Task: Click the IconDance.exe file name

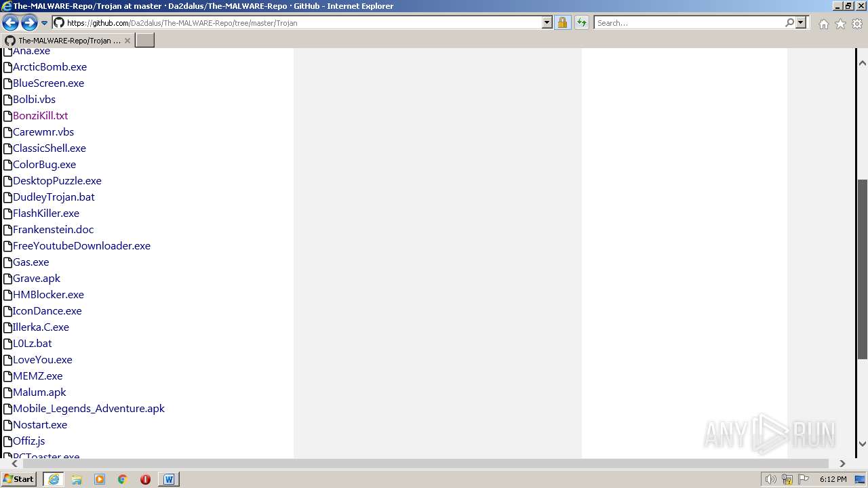Action: 47,310
